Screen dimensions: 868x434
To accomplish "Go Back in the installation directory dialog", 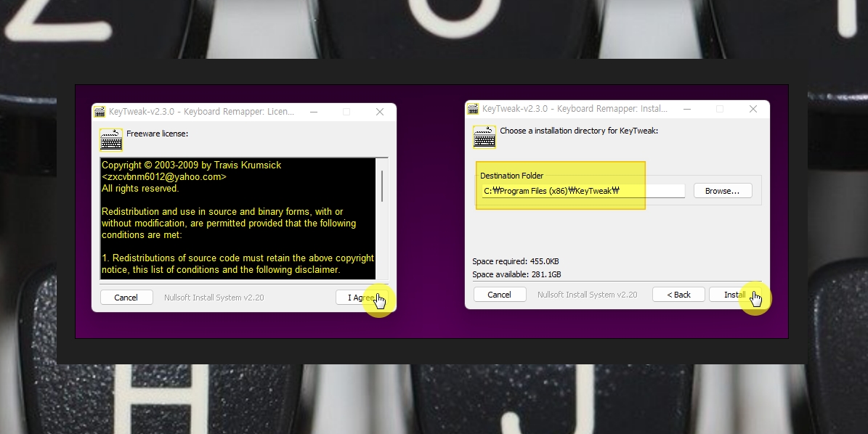I will (678, 295).
